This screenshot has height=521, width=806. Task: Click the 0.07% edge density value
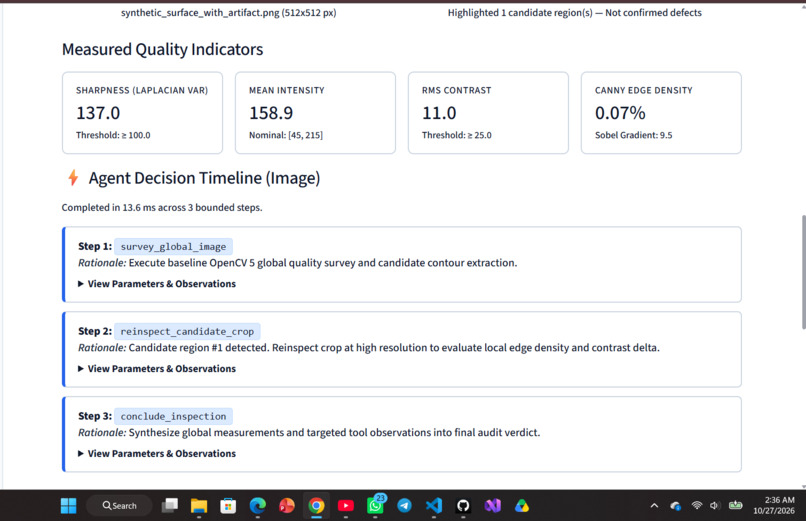point(620,113)
